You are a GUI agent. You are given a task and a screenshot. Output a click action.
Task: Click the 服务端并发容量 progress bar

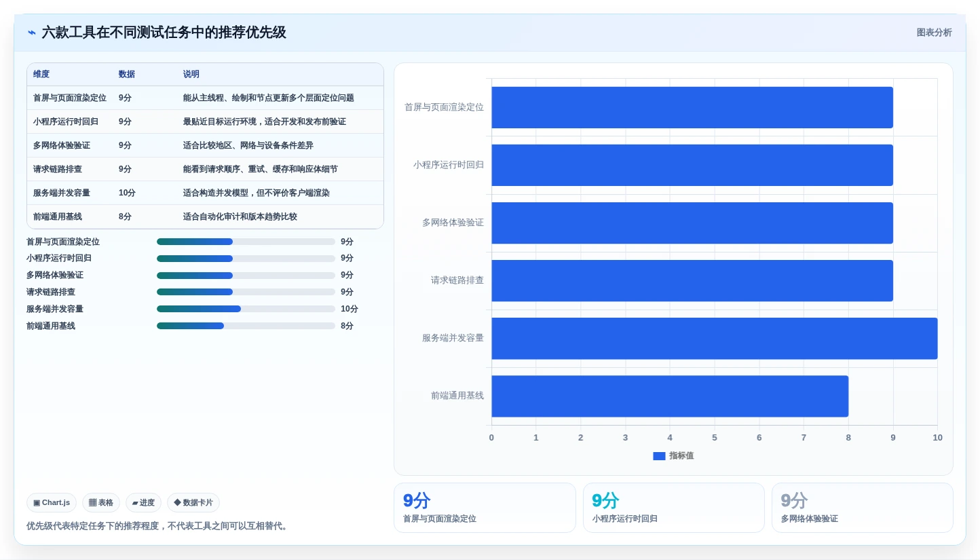tap(246, 309)
